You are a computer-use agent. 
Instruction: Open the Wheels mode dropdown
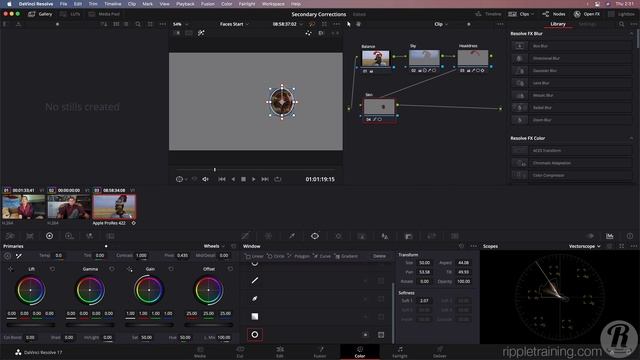[x=214, y=246]
